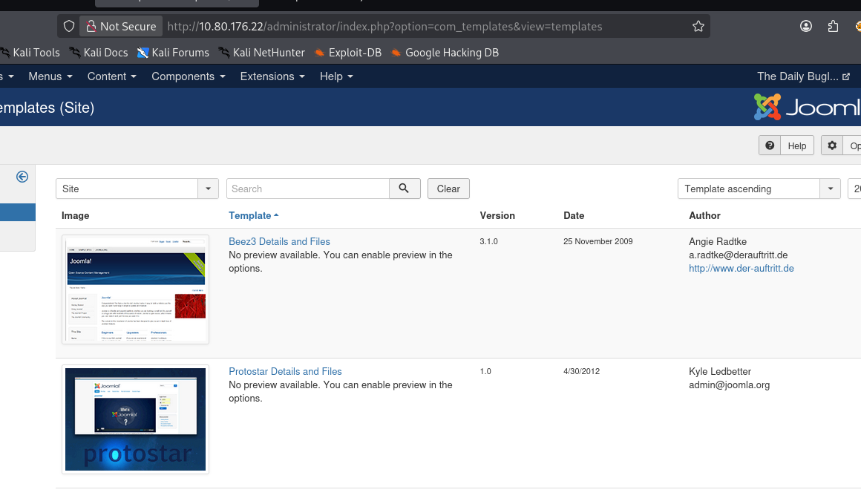Screen dimensions: 861x504
Task: Collapse the sidebar with the arrow icon
Action: (x=22, y=177)
